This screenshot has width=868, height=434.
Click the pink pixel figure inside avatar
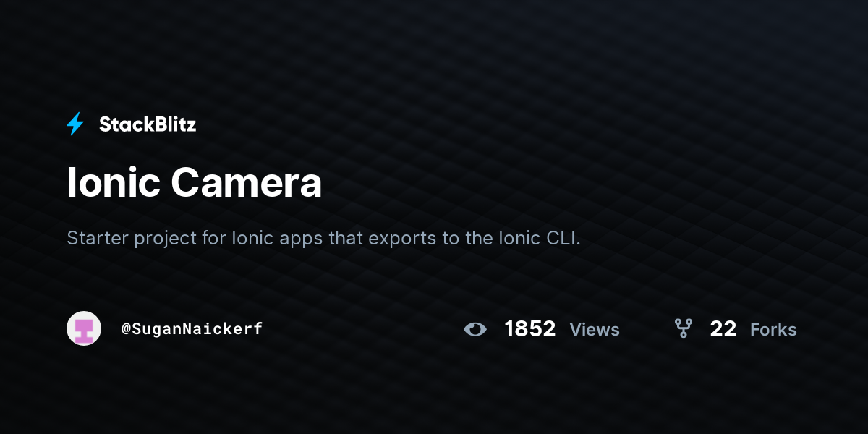pyautogui.click(x=84, y=330)
